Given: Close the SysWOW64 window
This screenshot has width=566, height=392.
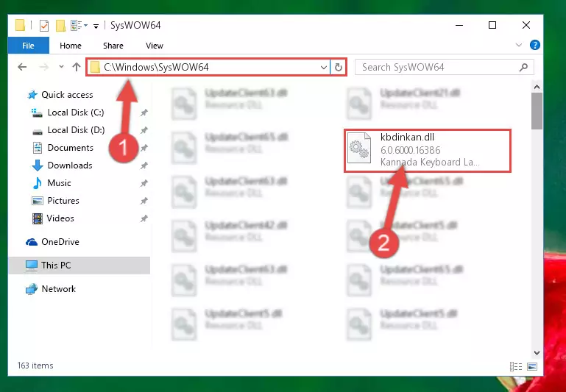Looking at the screenshot, I should (526, 25).
